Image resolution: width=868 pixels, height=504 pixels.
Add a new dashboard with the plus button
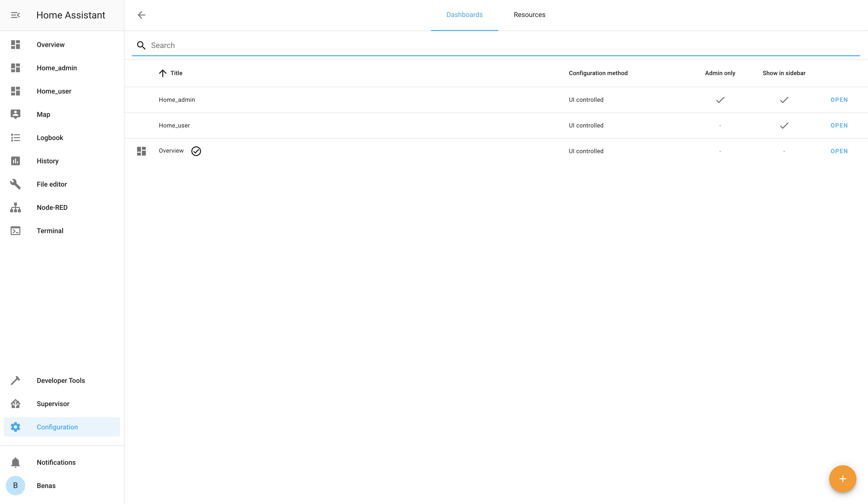[842, 479]
